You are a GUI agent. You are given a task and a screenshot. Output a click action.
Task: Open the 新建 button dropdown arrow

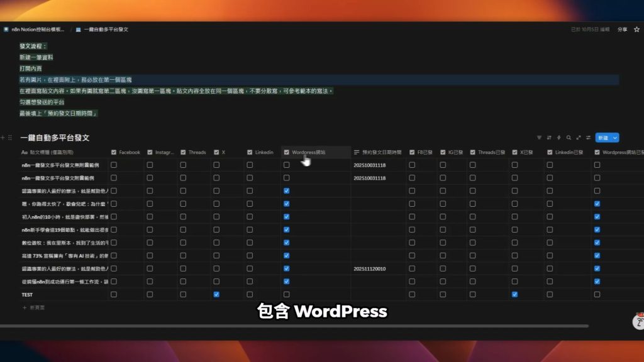point(614,138)
